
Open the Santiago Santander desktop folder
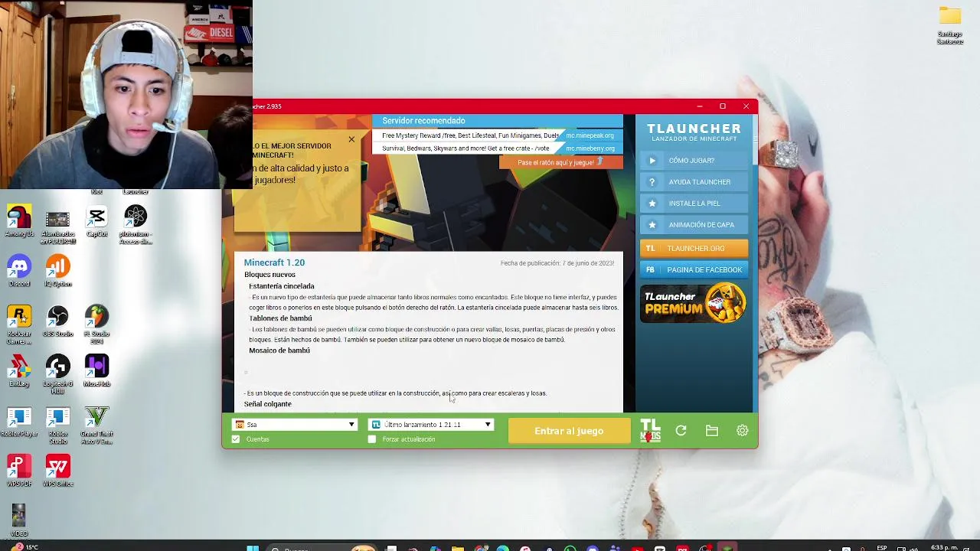pyautogui.click(x=950, y=25)
